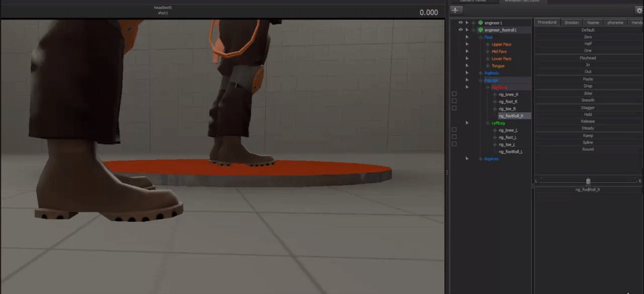Apply the Jitter preset

[x=588, y=93]
